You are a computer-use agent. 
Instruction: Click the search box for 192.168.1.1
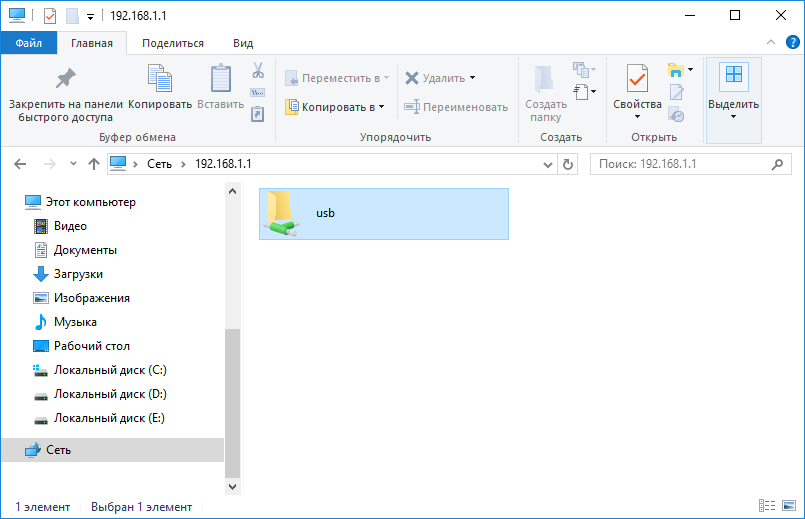tap(680, 164)
